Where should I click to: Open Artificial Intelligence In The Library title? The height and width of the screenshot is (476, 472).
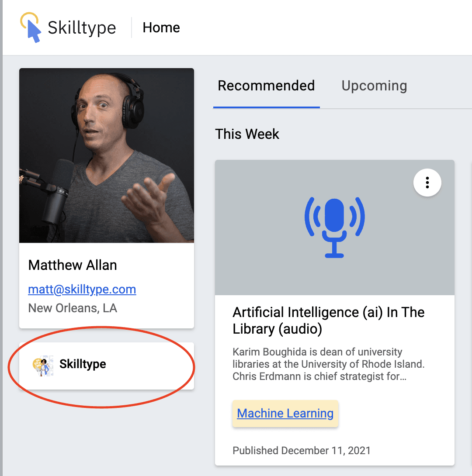tap(329, 321)
